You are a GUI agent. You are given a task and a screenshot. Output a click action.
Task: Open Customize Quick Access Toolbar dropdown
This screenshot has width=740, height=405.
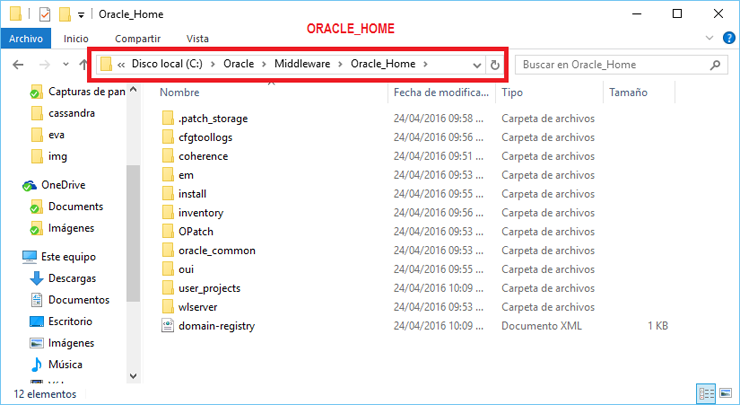click(81, 15)
